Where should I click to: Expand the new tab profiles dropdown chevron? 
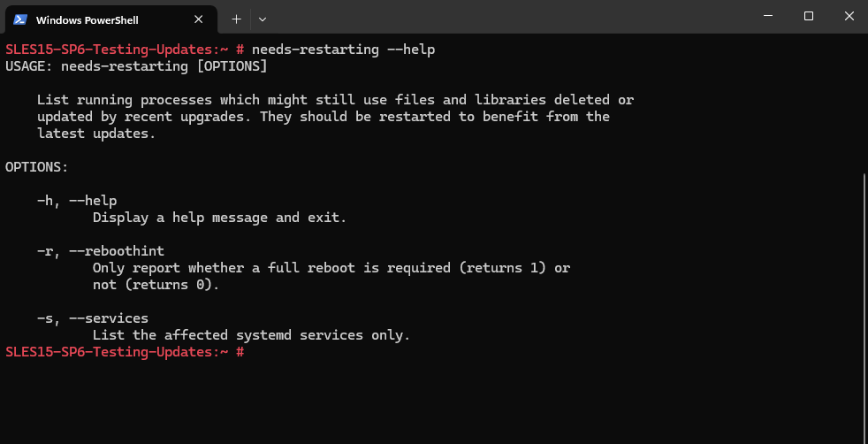pyautogui.click(x=263, y=19)
